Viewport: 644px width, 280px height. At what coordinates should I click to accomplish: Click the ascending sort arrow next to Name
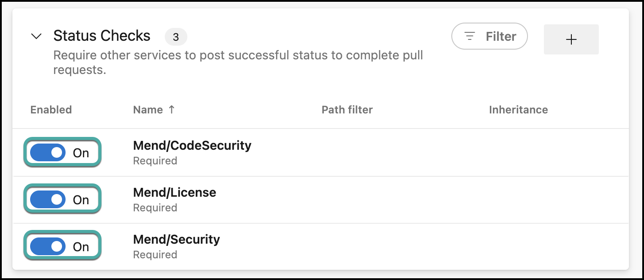pyautogui.click(x=172, y=109)
